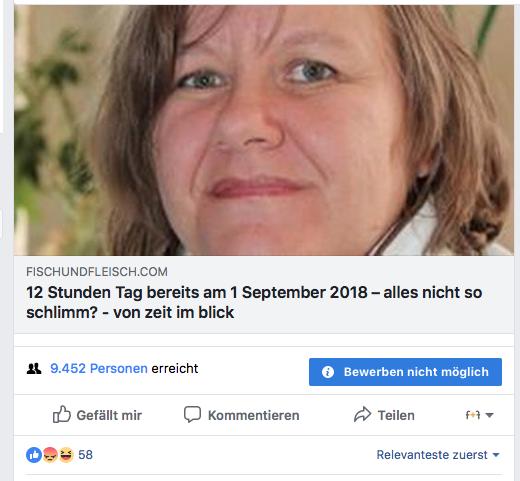Click the FISCHUNDFLEISCH.COM source link

[x=97, y=272]
